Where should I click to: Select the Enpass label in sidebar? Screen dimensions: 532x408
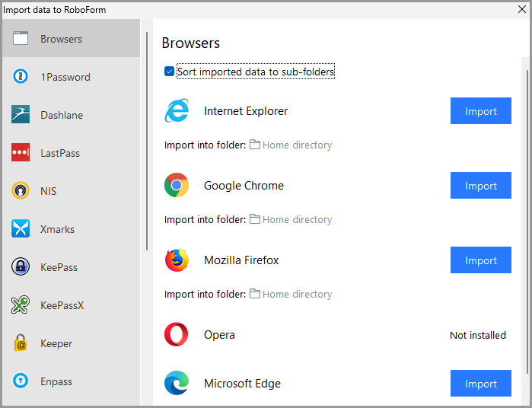pos(56,381)
